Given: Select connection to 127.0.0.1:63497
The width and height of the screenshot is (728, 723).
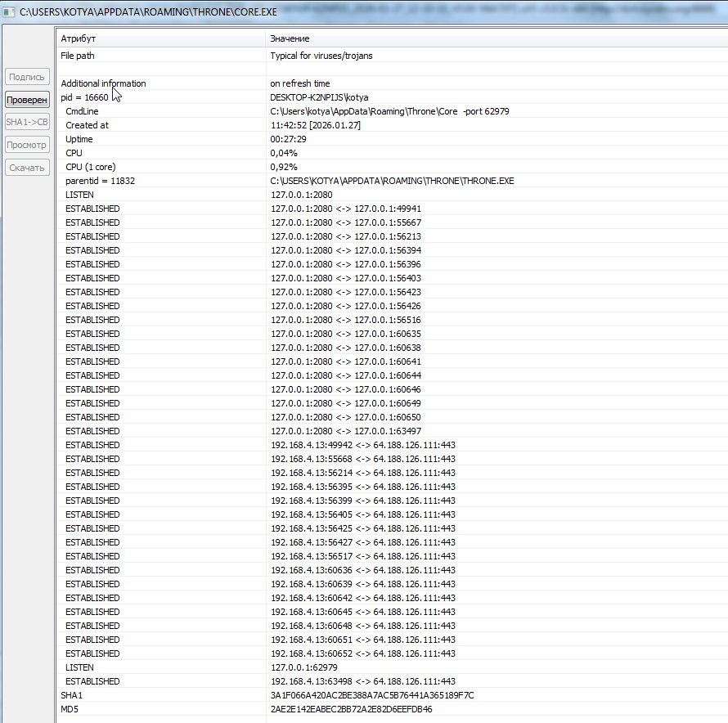Looking at the screenshot, I should point(346,431).
